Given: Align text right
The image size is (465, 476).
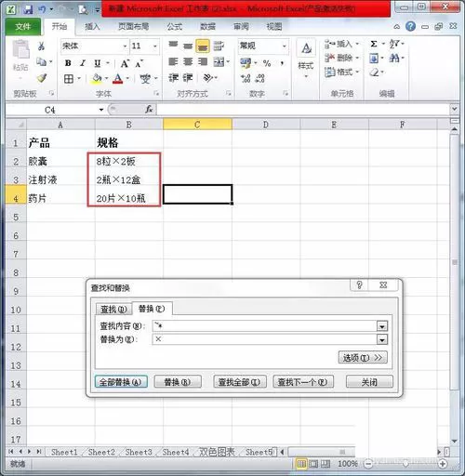Looking at the screenshot, I should click(x=203, y=62).
